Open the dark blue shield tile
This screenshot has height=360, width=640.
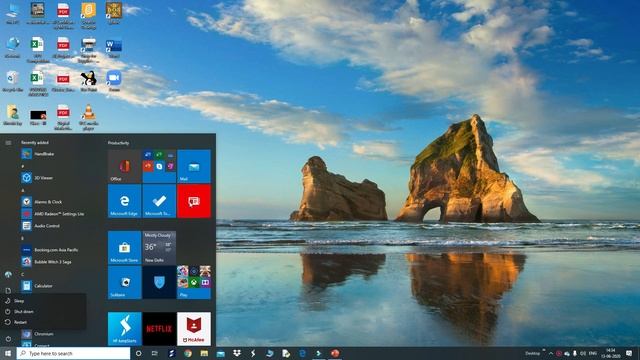159,282
